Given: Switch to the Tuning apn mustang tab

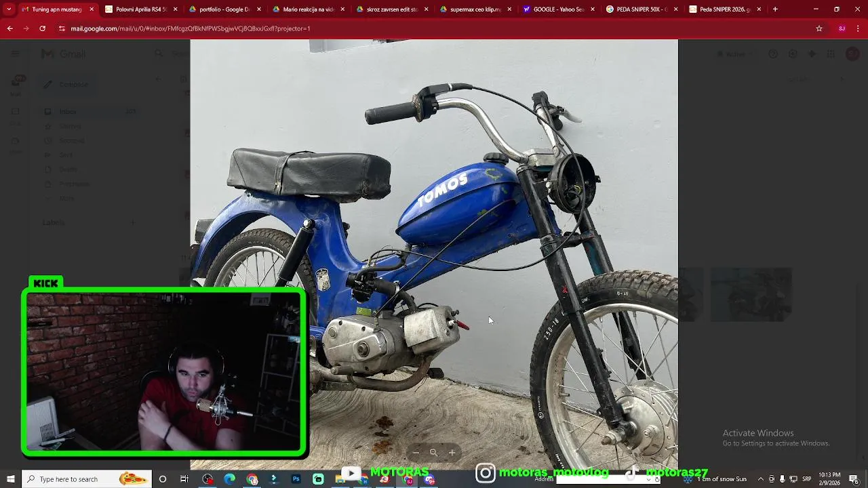Looking at the screenshot, I should click(x=57, y=9).
